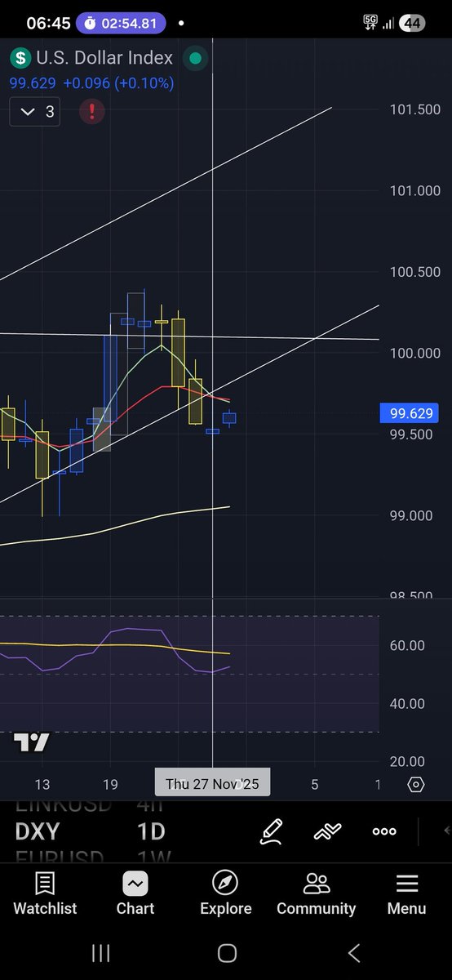The image size is (452, 980).
Task: Open the Menu tab
Action: (x=406, y=893)
